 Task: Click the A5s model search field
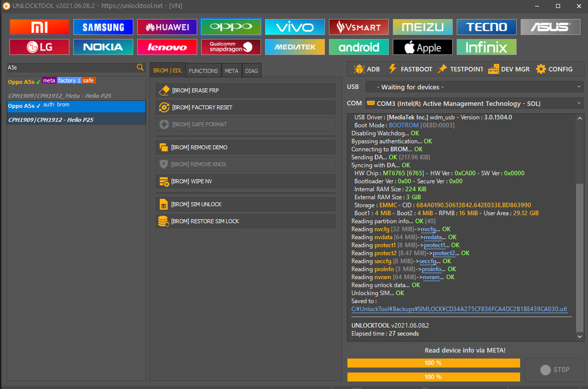71,67
